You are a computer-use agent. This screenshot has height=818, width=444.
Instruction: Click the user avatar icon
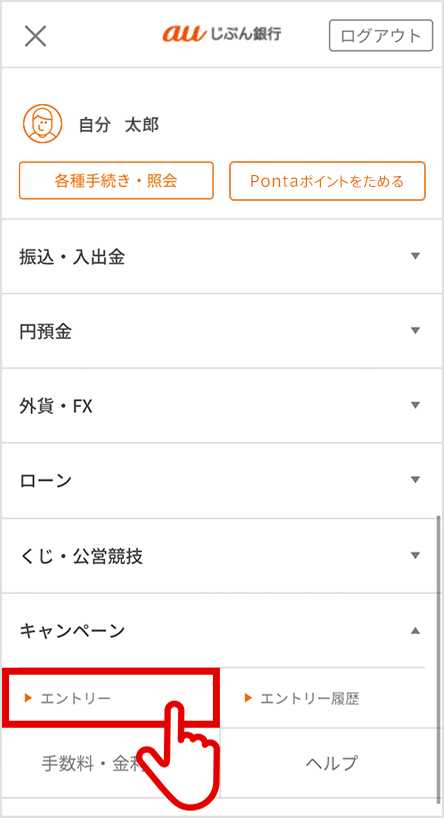[42, 124]
